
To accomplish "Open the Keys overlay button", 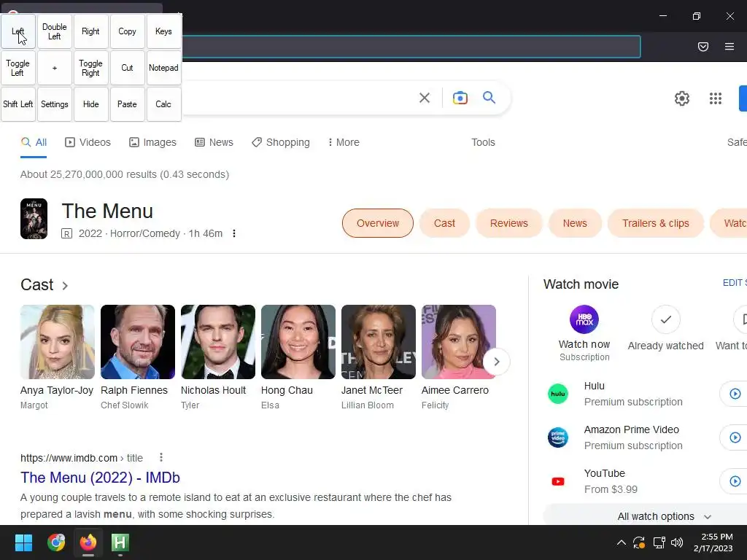I will [163, 31].
